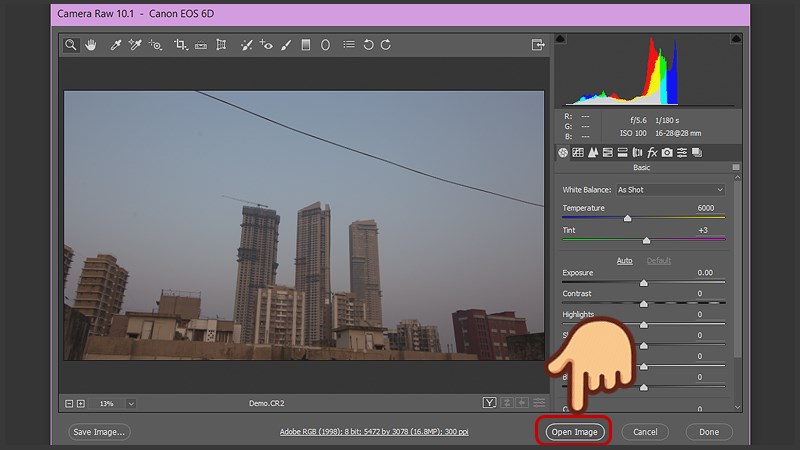Rotate image 90° clockwise
800x450 pixels.
(x=386, y=45)
